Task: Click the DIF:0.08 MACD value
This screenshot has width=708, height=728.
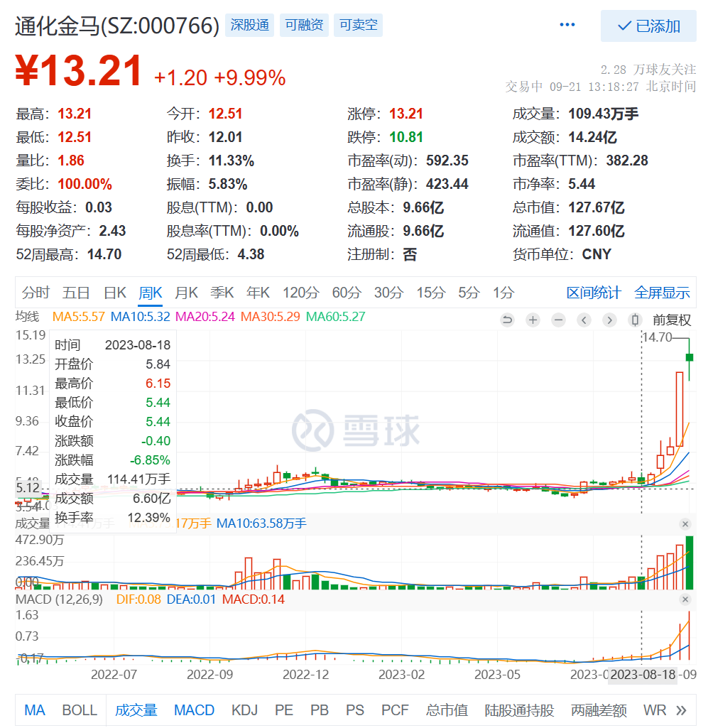Action: (138, 599)
